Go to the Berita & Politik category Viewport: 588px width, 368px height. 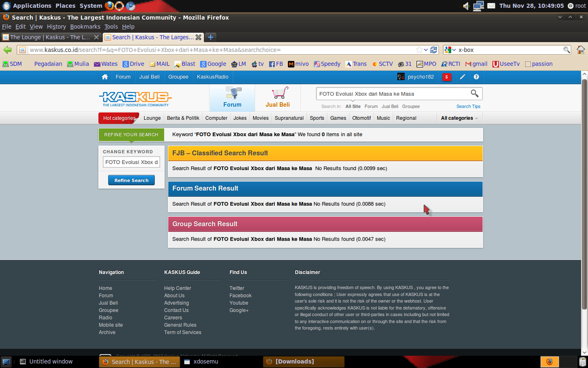coord(183,118)
